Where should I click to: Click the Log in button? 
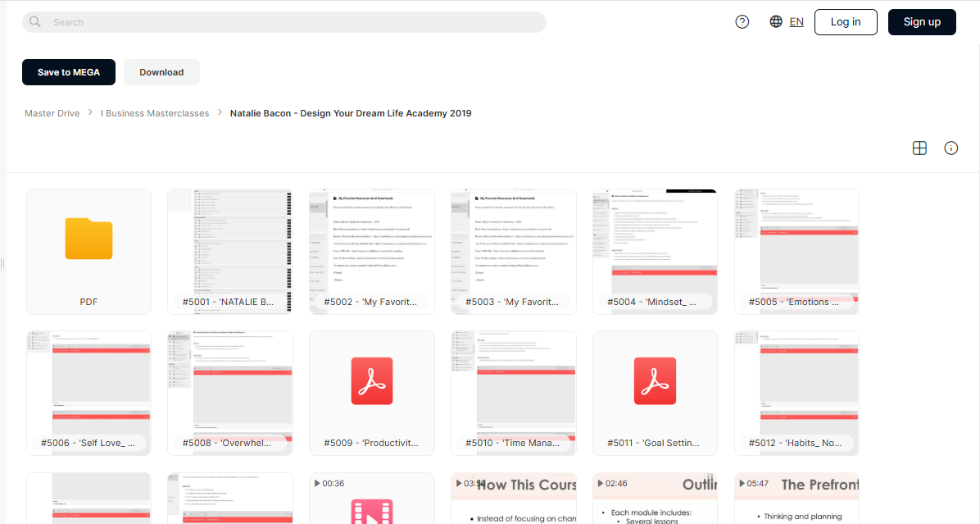846,22
